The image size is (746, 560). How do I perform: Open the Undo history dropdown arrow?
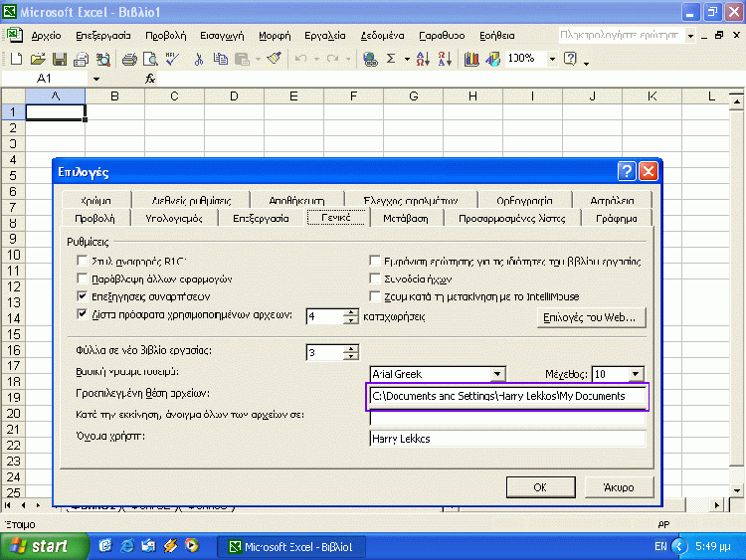tap(316, 59)
